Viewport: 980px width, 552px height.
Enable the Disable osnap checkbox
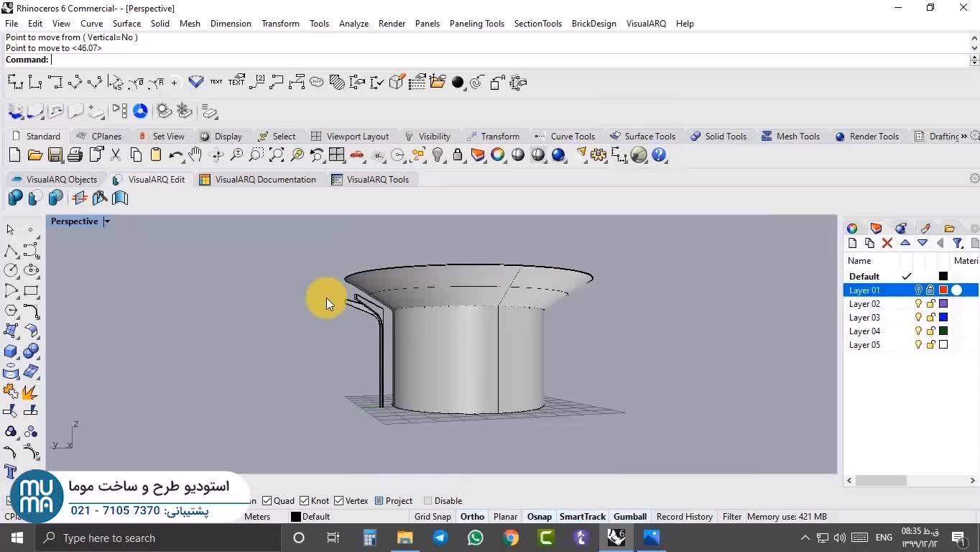[428, 501]
